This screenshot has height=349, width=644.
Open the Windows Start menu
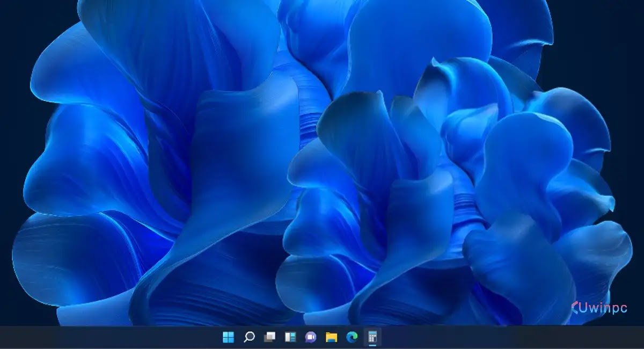pos(228,337)
